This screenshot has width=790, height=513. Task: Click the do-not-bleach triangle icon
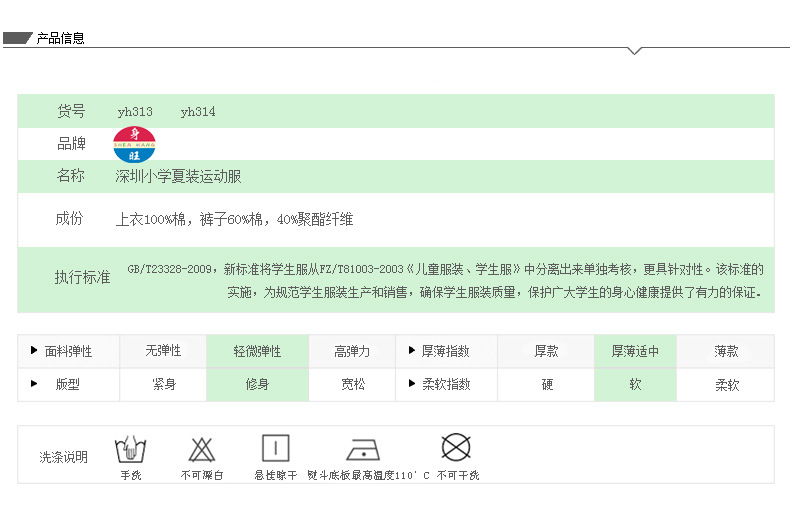pyautogui.click(x=202, y=449)
